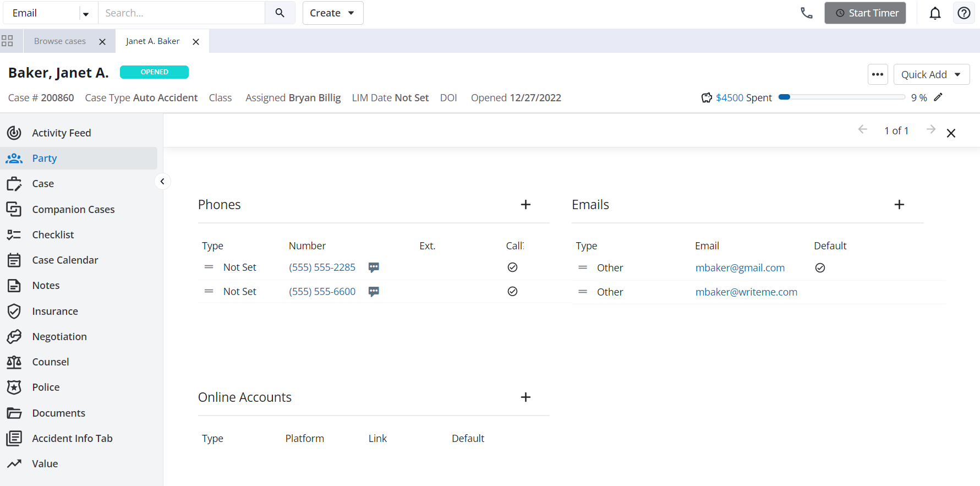Select Party in sidebar
This screenshot has width=980, height=486.
click(x=79, y=159)
